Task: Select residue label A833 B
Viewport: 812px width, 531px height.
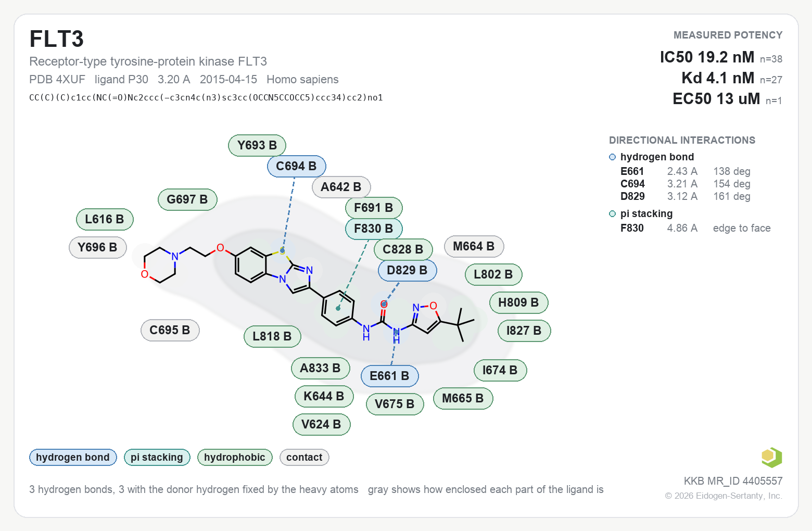Action: pyautogui.click(x=321, y=368)
